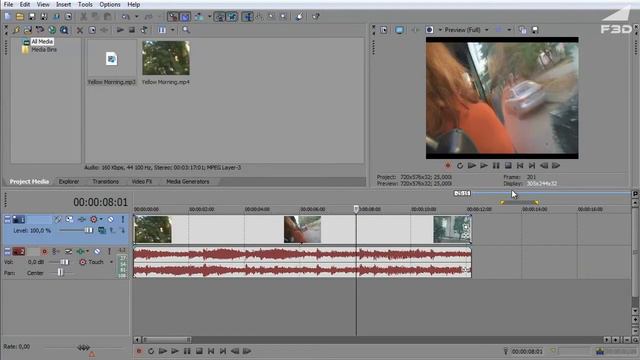Start preview of media in Project Media toolbar
The width and height of the screenshot is (640, 360).
pyautogui.click(x=120, y=30)
